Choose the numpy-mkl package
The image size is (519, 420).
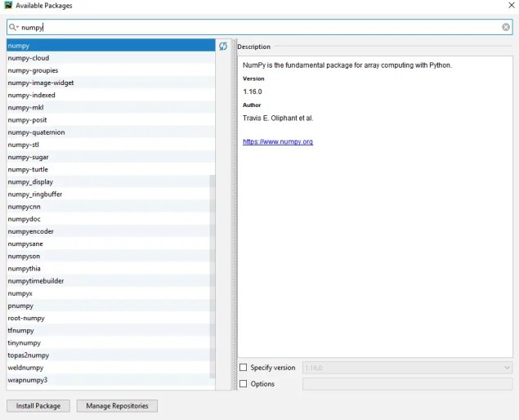[25, 108]
